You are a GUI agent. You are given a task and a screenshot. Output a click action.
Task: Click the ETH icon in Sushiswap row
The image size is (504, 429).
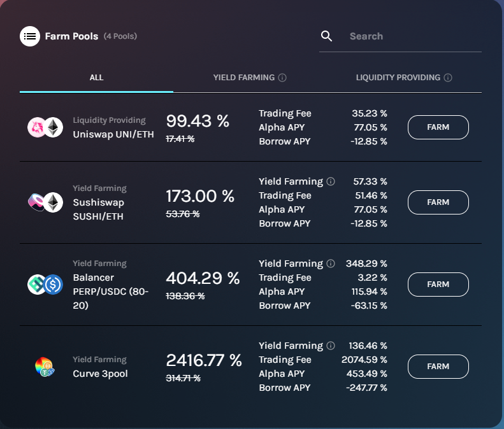click(x=54, y=202)
